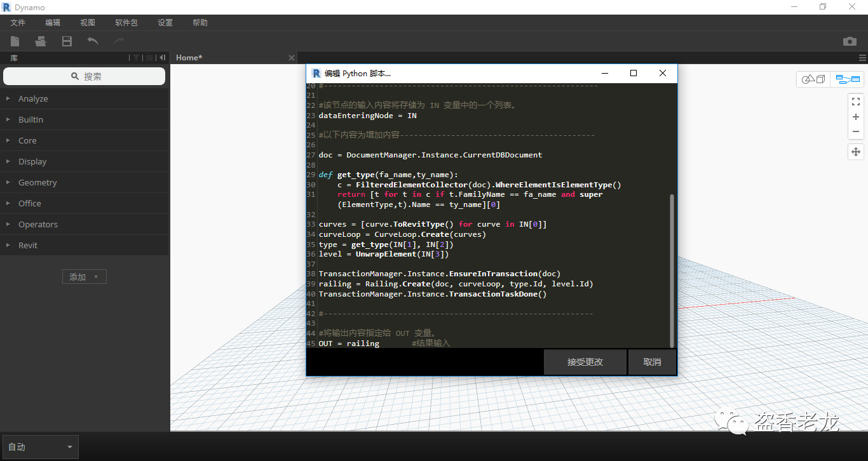Click the '#以下内容为增加内容' comment line

456,135
